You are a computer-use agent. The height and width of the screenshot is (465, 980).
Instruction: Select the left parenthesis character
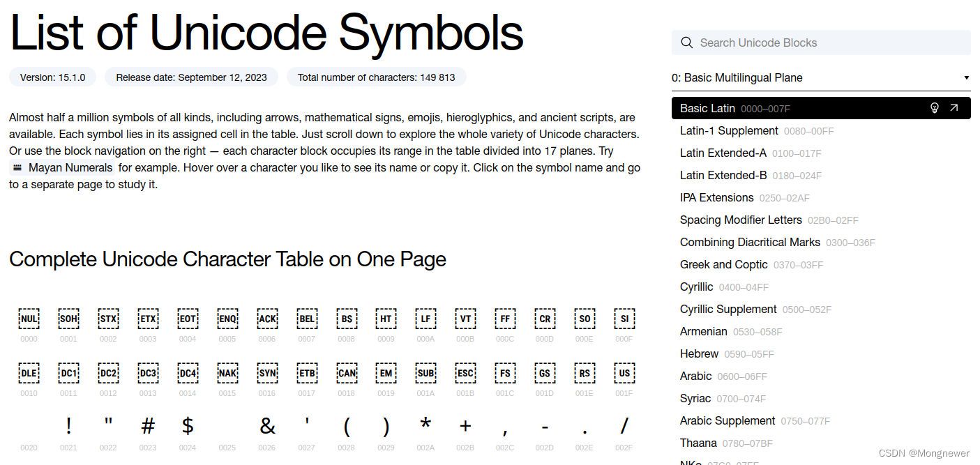pos(347,427)
